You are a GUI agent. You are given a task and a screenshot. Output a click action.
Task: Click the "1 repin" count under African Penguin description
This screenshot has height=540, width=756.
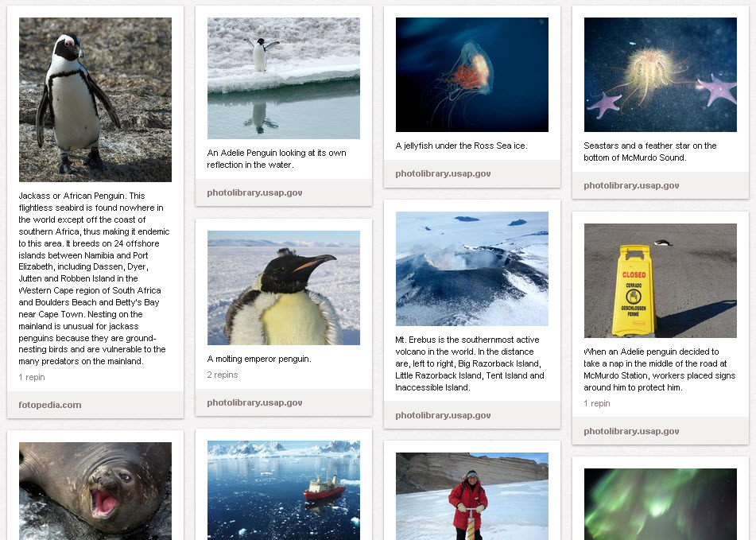point(31,377)
